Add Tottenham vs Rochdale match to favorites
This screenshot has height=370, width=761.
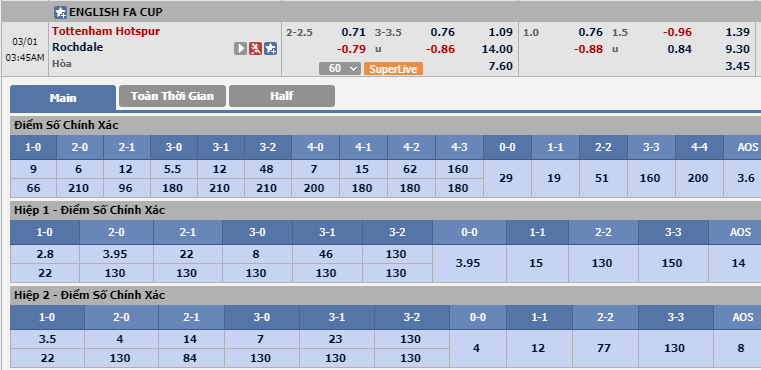tap(271, 49)
